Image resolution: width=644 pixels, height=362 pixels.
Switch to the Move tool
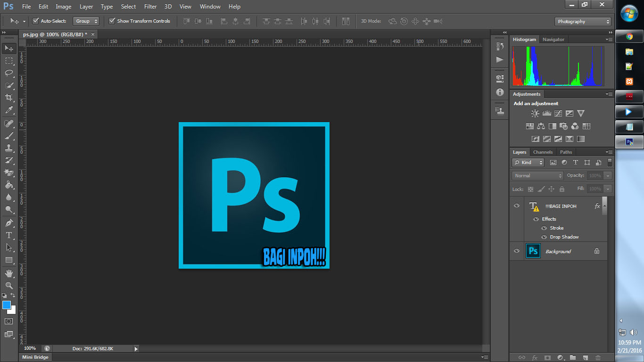8,48
